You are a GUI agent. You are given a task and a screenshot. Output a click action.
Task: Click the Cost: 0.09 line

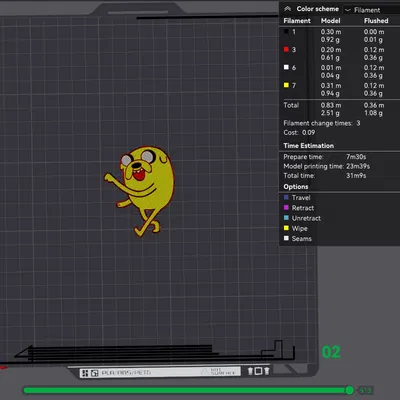tap(299, 133)
